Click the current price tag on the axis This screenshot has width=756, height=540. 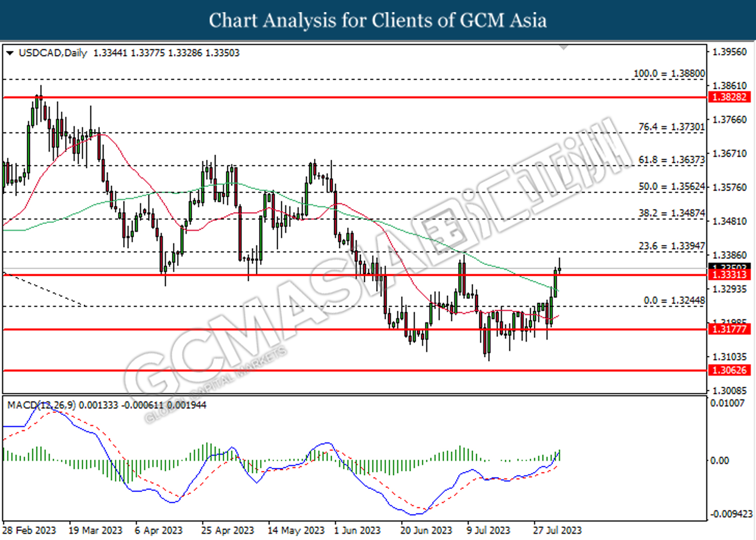tap(729, 267)
